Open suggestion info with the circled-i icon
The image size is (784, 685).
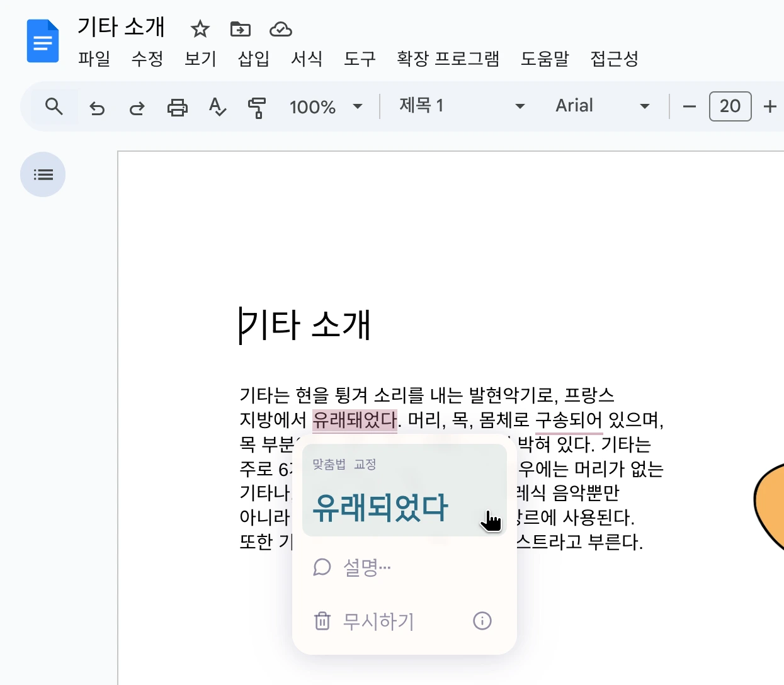(x=482, y=621)
